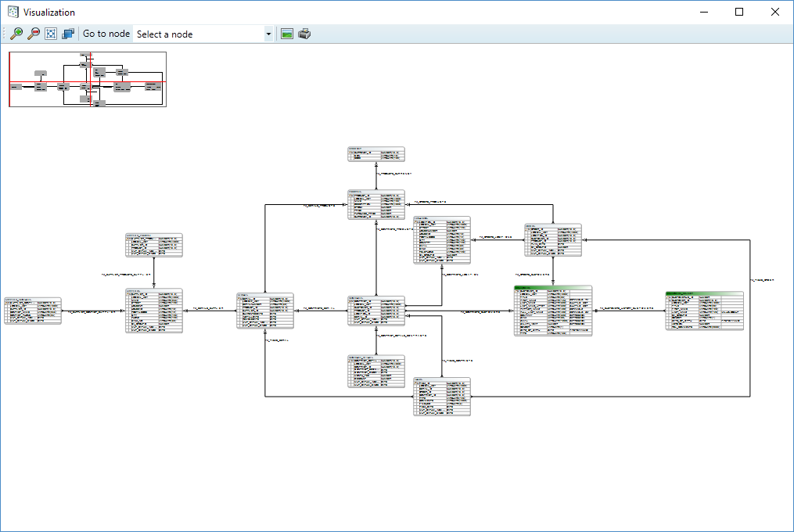The image size is (794, 532).
Task: Select the leftmost table node in the diagram
Action: click(x=32, y=311)
